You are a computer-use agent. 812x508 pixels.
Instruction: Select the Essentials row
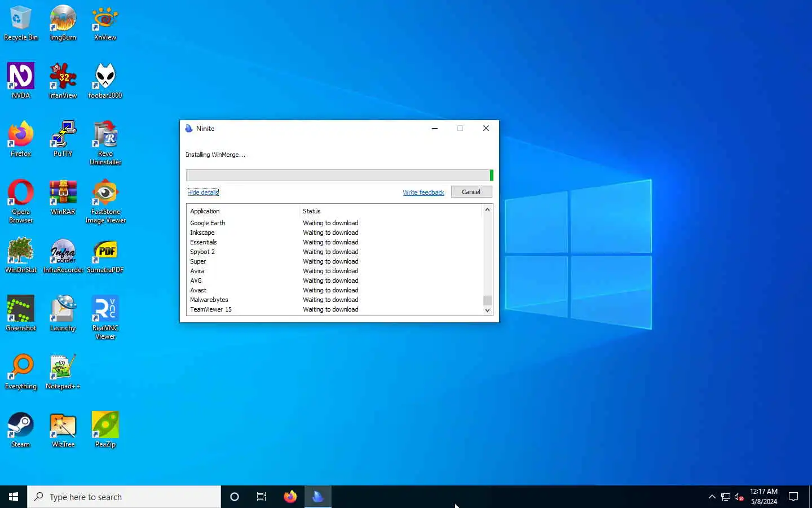pos(335,242)
